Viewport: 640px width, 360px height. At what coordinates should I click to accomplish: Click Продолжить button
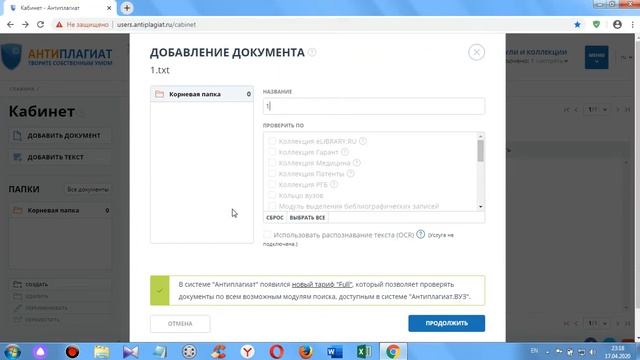(447, 323)
